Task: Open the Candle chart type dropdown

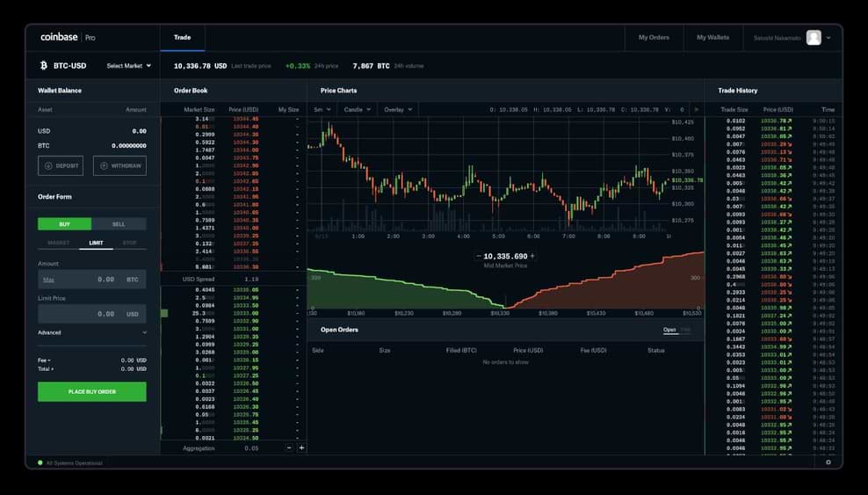Action: coord(357,110)
